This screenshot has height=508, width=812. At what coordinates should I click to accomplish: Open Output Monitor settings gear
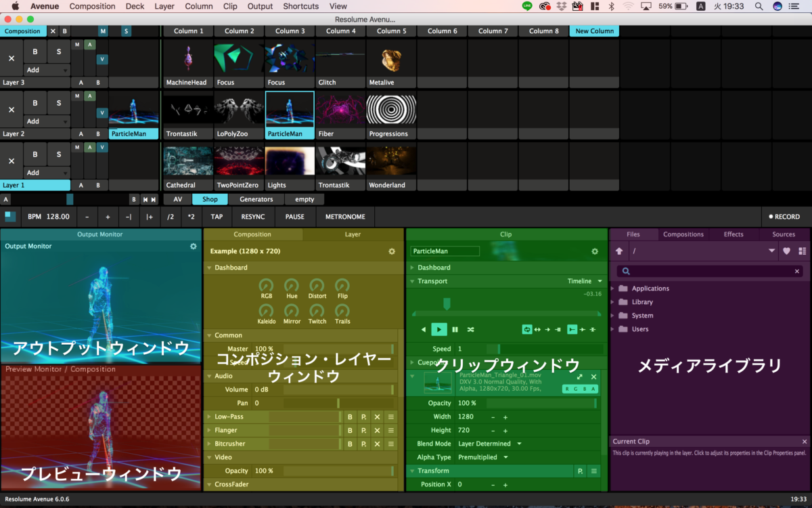tap(194, 247)
